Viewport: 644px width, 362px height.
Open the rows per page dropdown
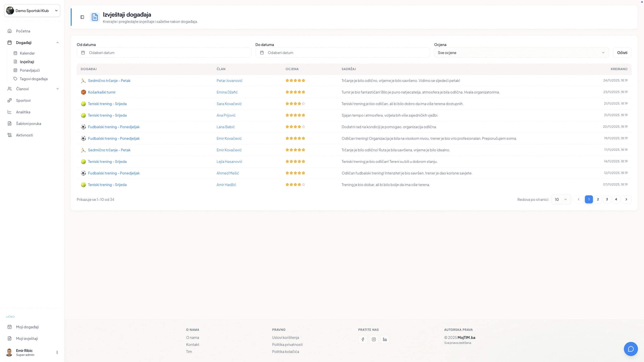(x=561, y=199)
